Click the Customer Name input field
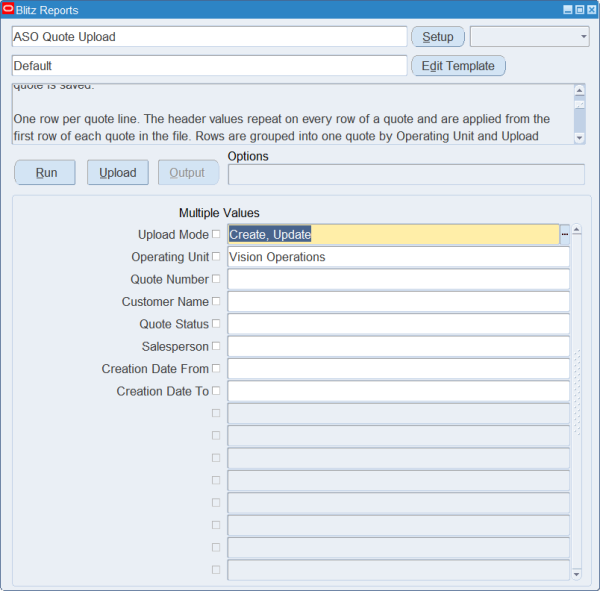This screenshot has height=591, width=600. [x=398, y=302]
